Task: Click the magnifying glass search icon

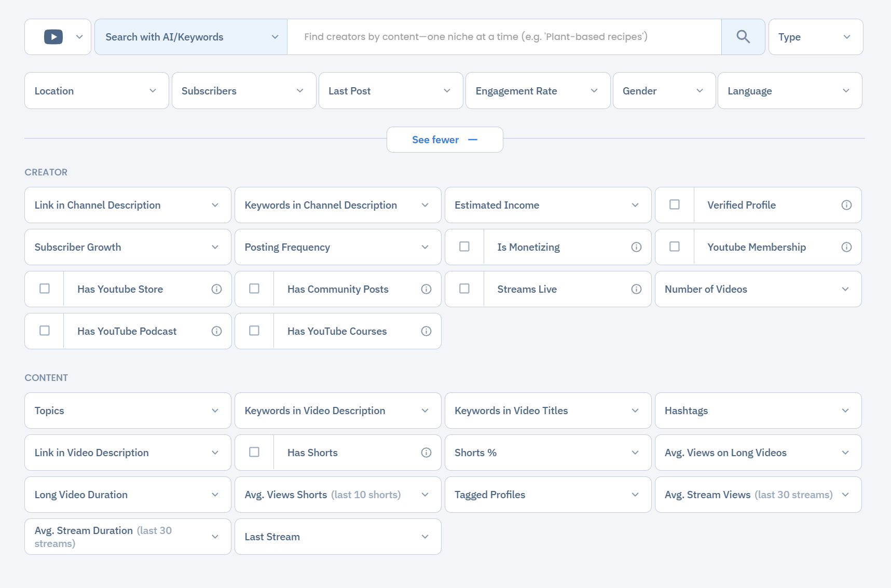Action: (743, 37)
